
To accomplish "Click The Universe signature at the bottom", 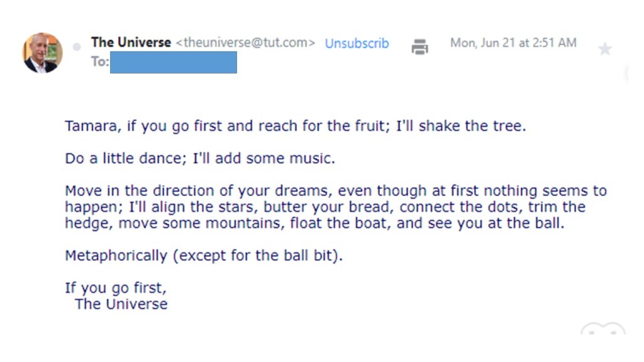I will [x=121, y=304].
